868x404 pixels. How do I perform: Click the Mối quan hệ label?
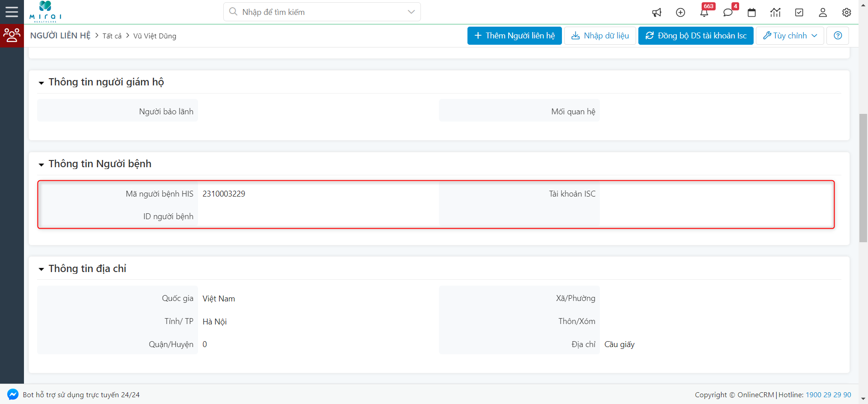coord(573,112)
